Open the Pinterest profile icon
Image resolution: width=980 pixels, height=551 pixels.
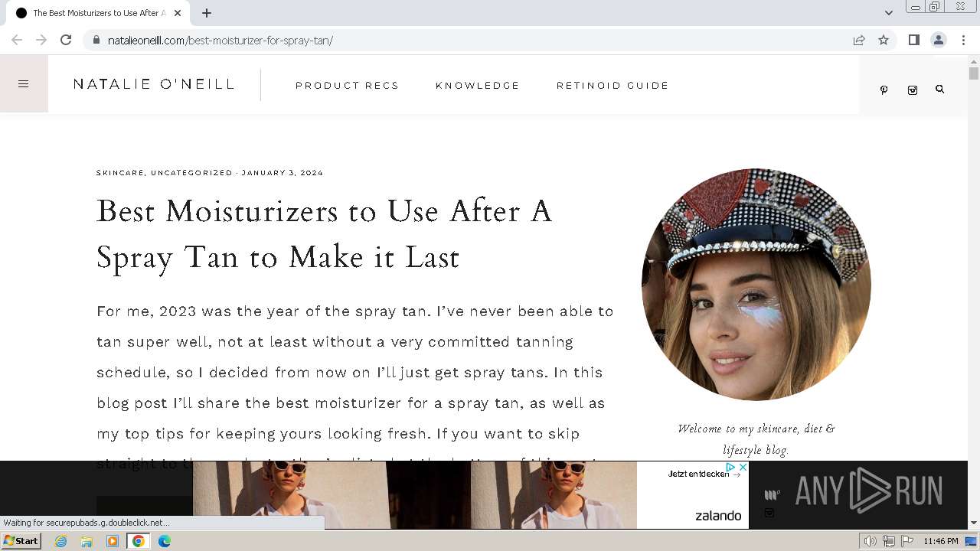click(x=884, y=90)
